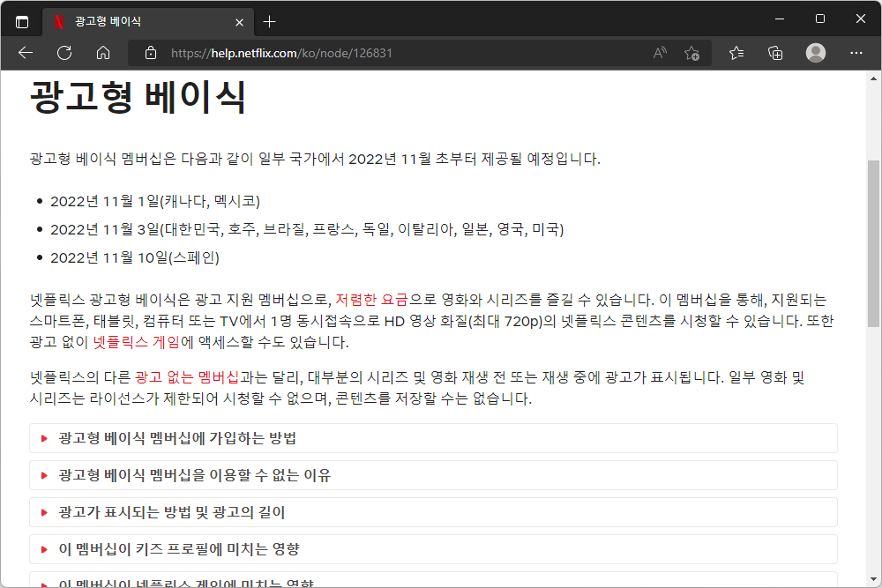
Task: Click the 2022년 11월 10일(스페인) bullet
Action: click(x=135, y=257)
